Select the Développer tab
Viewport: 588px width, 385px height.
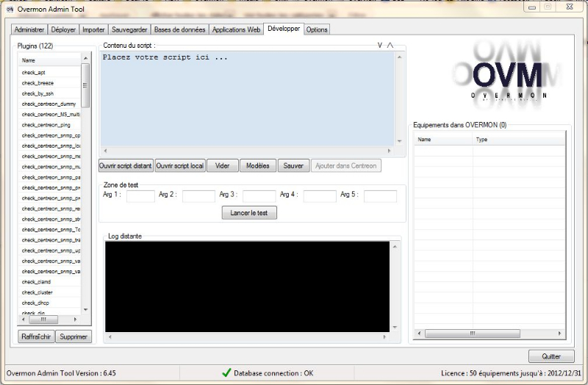point(284,29)
